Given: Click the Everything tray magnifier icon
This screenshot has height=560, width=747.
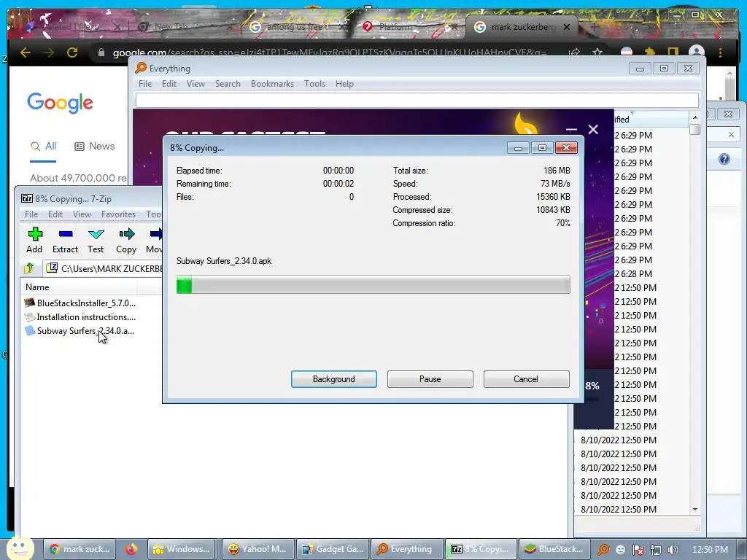Looking at the screenshot, I should tap(603, 550).
